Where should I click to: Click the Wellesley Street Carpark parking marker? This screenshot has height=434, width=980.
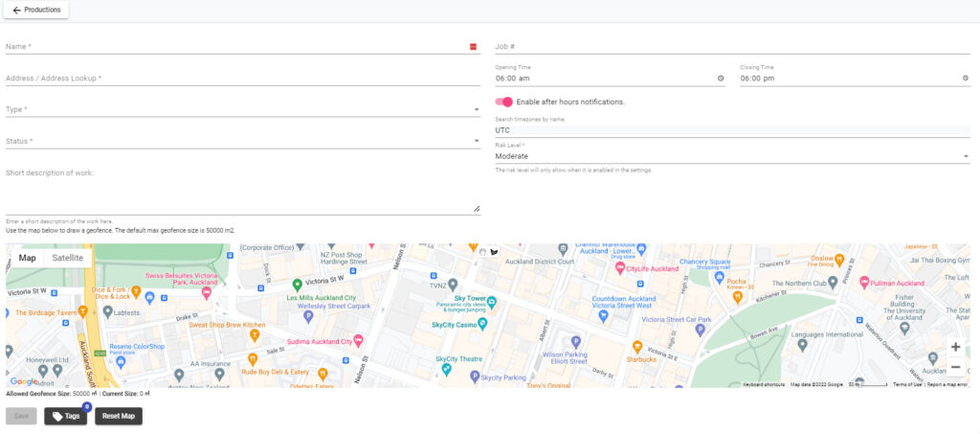pos(308,317)
